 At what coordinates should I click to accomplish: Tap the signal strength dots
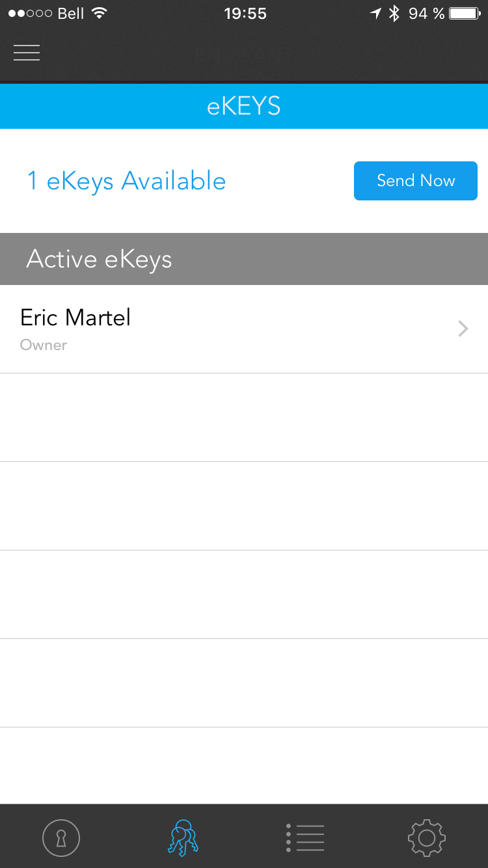(30, 14)
